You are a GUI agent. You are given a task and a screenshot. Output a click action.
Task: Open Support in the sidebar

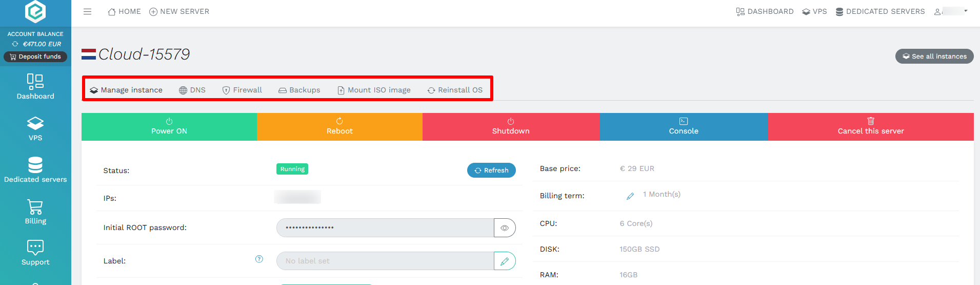(35, 253)
